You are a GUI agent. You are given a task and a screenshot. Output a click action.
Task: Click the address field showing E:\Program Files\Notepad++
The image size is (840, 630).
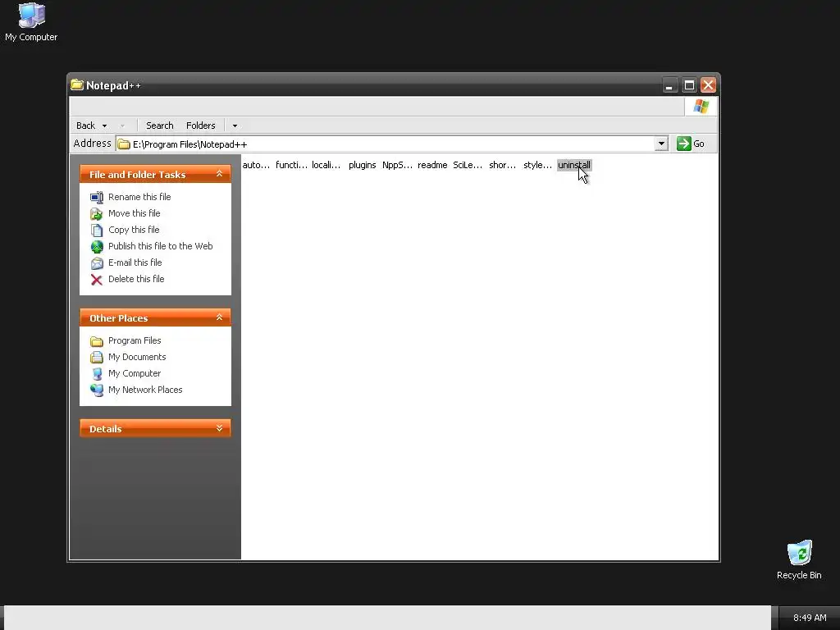391,144
